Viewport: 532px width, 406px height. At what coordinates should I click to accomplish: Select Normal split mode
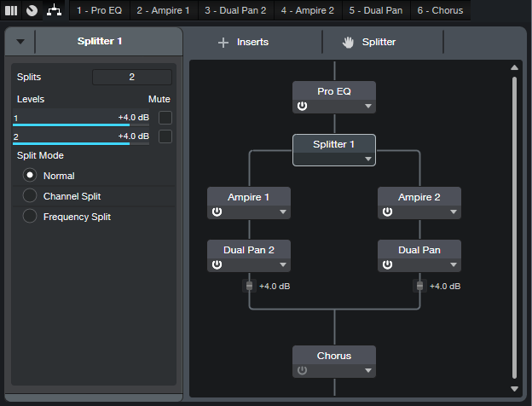(30, 175)
